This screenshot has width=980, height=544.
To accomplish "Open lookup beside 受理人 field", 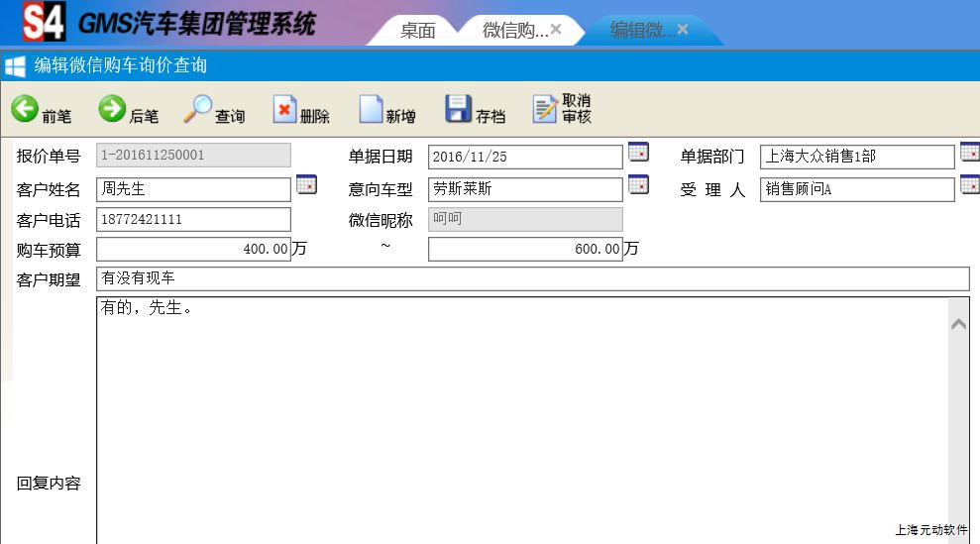I will (969, 185).
